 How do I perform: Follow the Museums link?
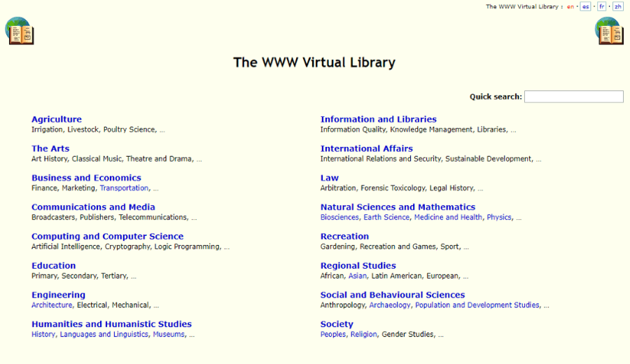click(x=169, y=335)
